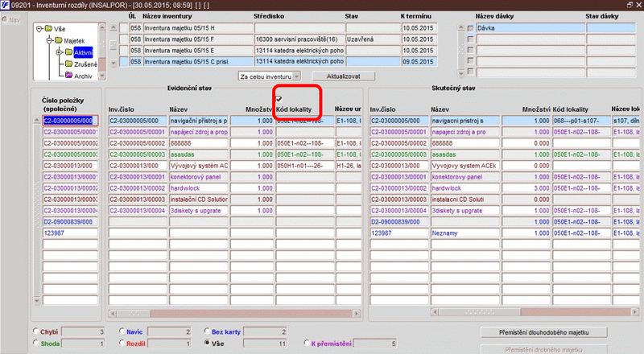Screen dimensions: 644x354
Task: Click Přemístění dlouhodobého majetku button
Action: [x=544, y=332]
